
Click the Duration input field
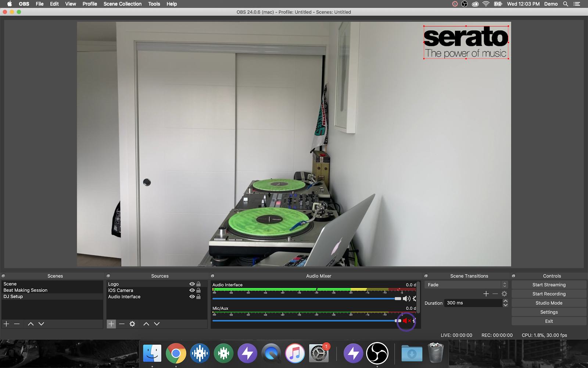pyautogui.click(x=473, y=303)
